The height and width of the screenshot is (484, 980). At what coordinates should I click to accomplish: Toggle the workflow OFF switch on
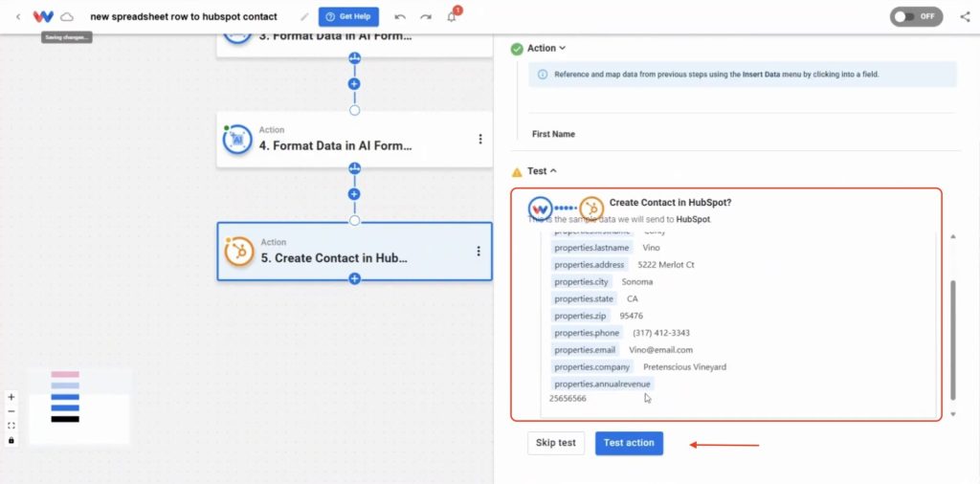[x=916, y=17]
